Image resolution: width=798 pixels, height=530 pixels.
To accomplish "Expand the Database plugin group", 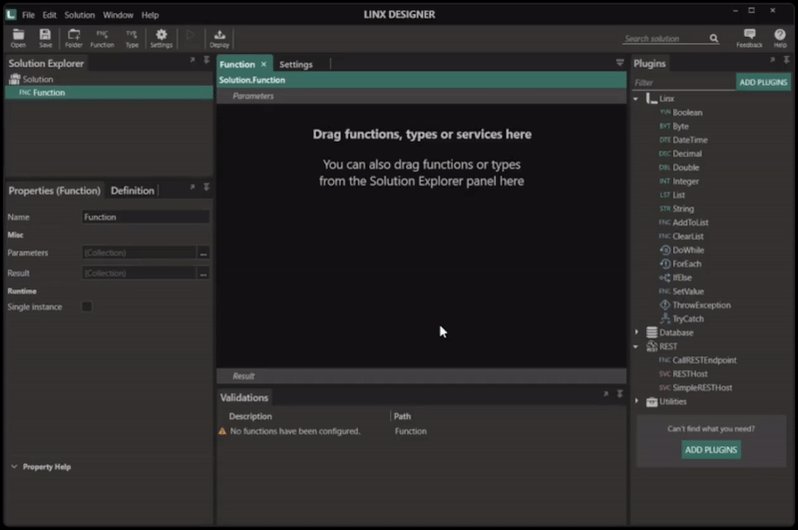I will pyautogui.click(x=636, y=332).
